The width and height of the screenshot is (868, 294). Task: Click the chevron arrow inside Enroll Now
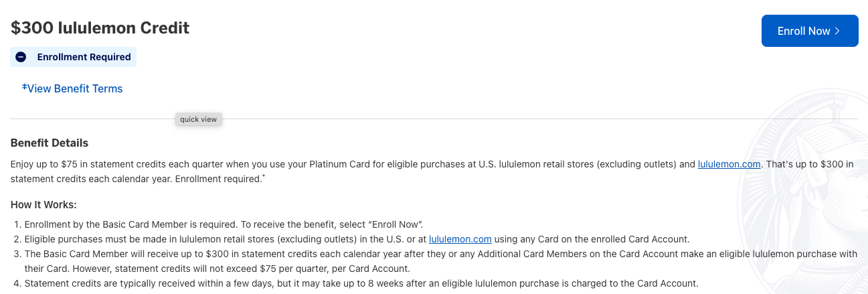click(837, 31)
